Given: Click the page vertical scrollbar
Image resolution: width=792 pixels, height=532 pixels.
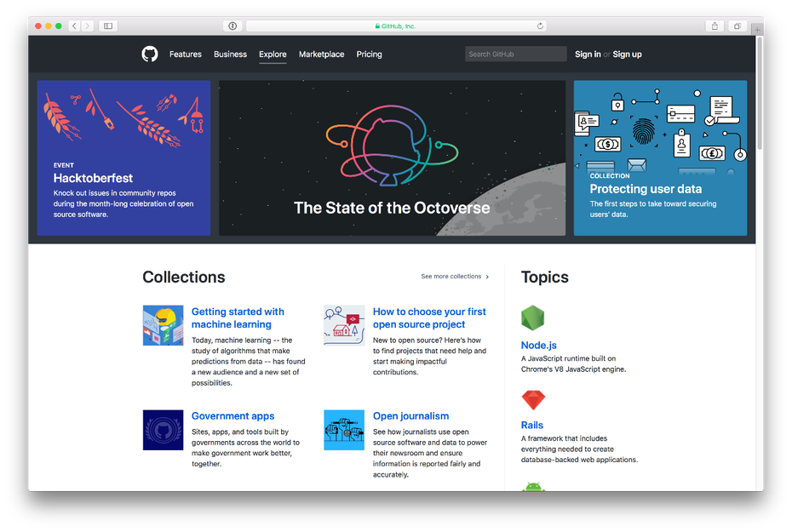Looking at the screenshot, I should [760, 94].
